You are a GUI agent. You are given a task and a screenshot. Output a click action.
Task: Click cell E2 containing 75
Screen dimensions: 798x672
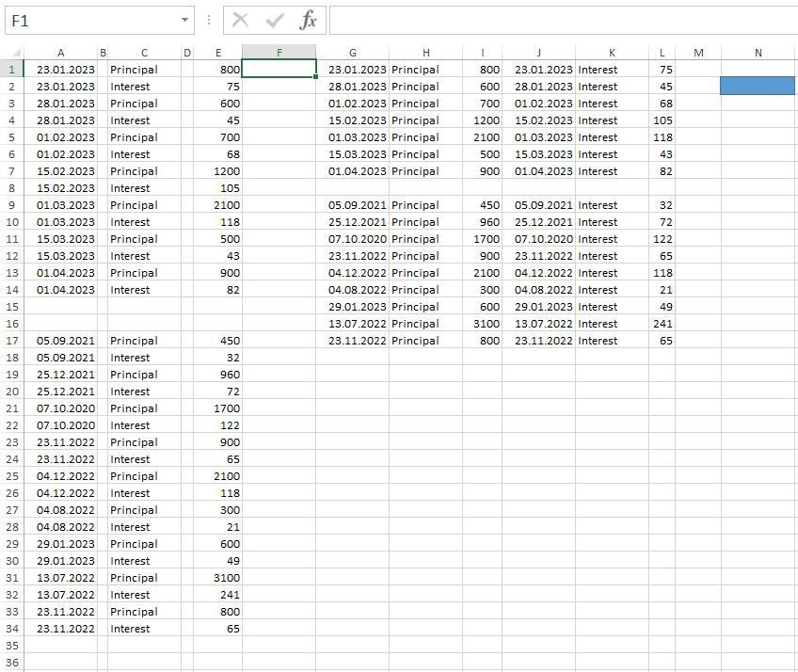(217, 86)
